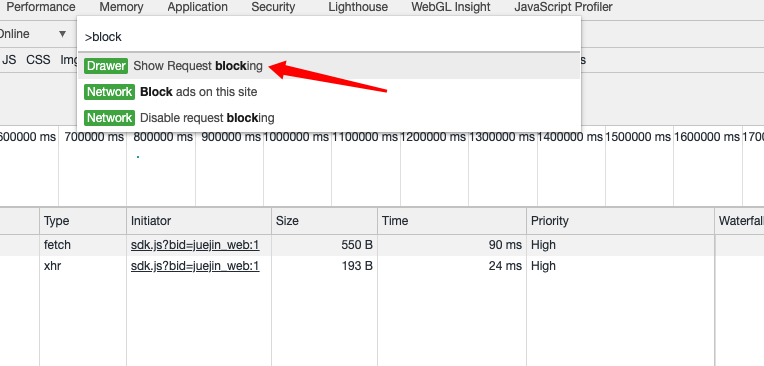
Task: Filter requests by CSS type
Action: (x=38, y=60)
